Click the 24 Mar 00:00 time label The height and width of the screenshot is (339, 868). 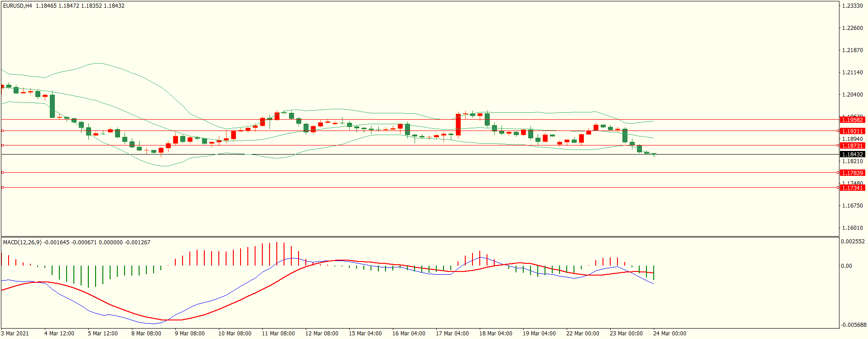point(670,334)
